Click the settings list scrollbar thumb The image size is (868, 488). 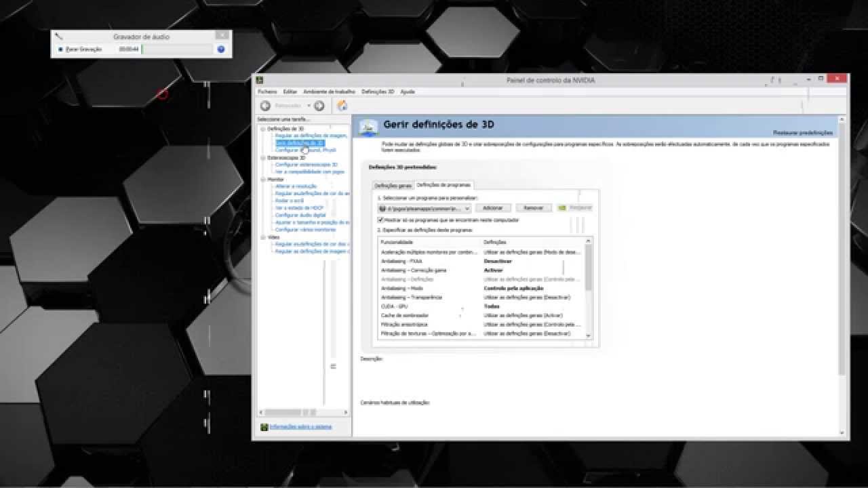point(589,267)
